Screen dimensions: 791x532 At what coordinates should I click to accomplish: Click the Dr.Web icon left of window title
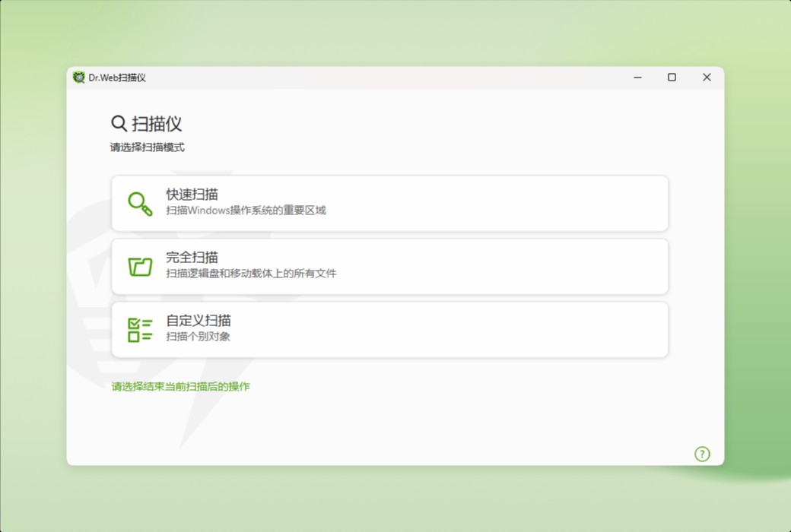79,77
